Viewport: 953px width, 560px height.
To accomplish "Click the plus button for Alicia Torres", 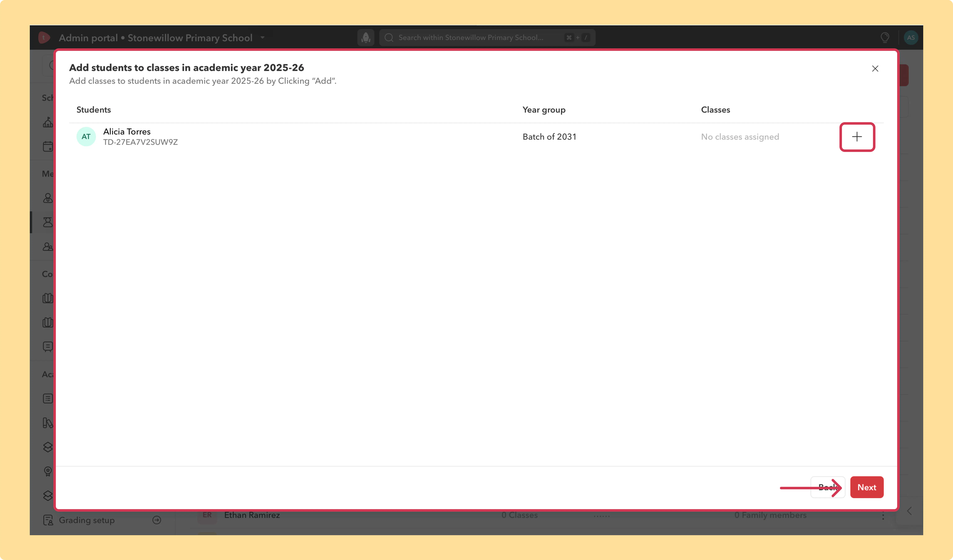I will coord(857,137).
